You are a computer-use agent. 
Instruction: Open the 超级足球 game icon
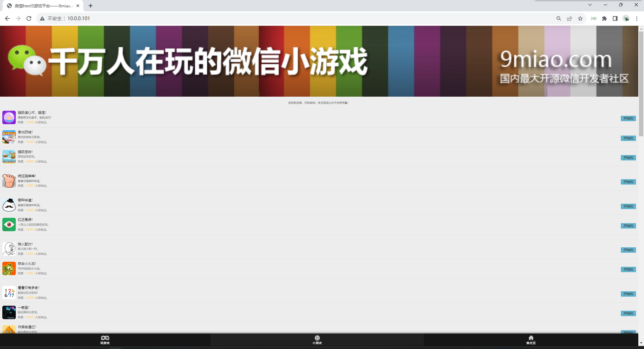9,157
